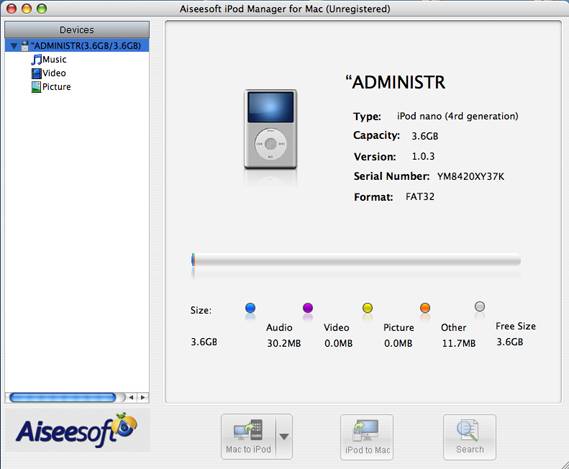Click the blue Audio size indicator
This screenshot has height=469, width=569.
pyautogui.click(x=250, y=308)
